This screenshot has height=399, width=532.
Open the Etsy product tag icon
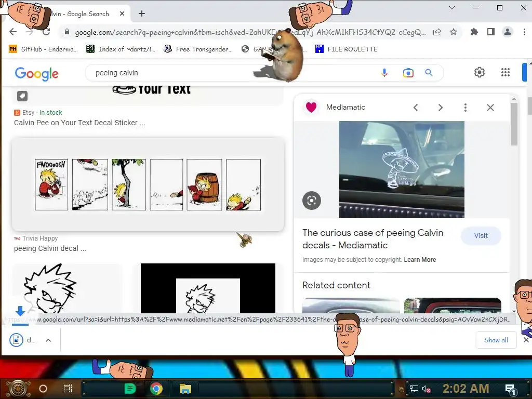coord(22,96)
